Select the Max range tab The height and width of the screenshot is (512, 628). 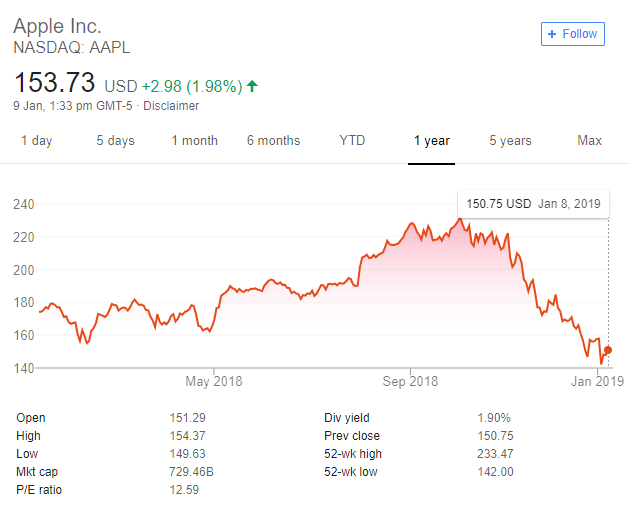(x=590, y=141)
